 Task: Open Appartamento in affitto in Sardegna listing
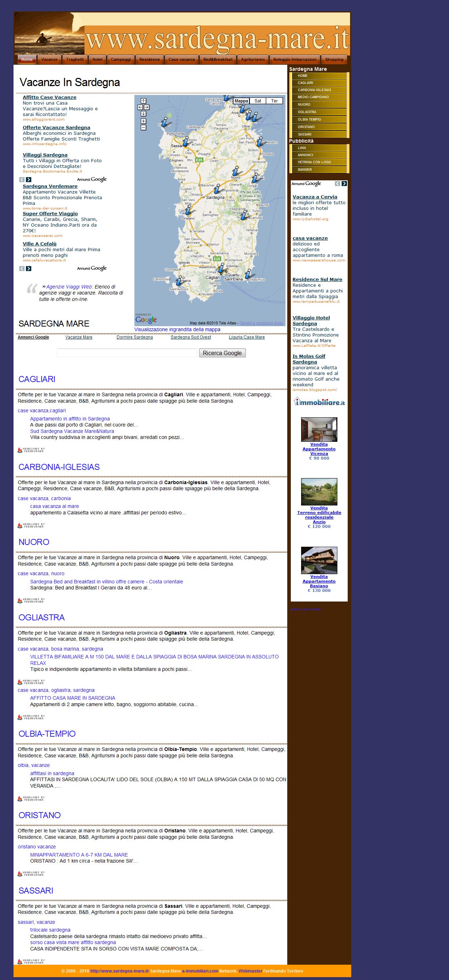click(70, 418)
